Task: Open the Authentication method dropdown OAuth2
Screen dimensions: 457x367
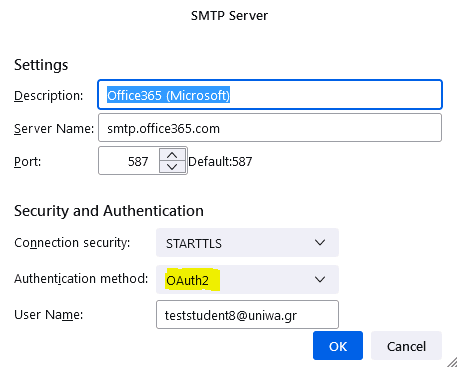Action: pos(247,279)
